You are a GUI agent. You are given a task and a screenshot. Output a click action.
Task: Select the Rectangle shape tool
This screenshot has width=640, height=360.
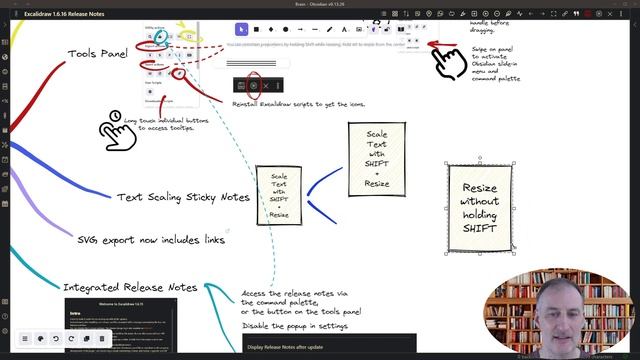256,29
